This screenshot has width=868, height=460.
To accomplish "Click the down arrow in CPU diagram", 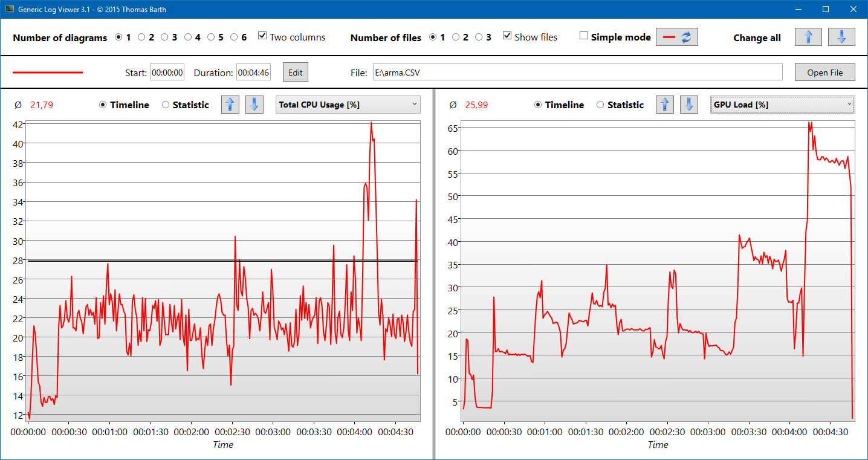I will (254, 105).
